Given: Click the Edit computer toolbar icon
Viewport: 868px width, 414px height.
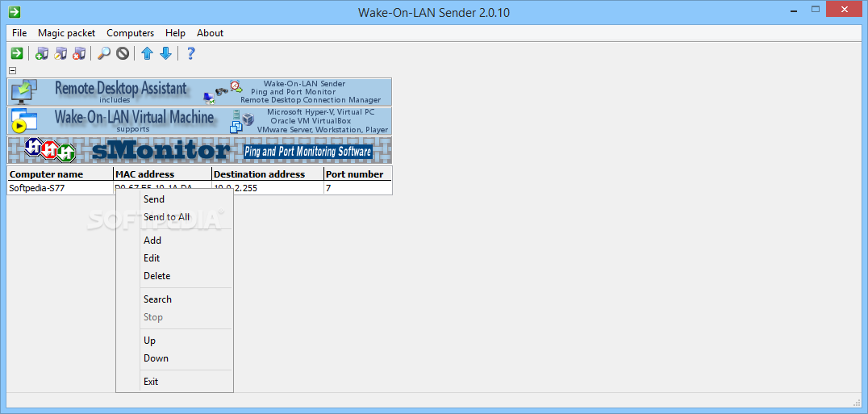Looking at the screenshot, I should pyautogui.click(x=61, y=53).
